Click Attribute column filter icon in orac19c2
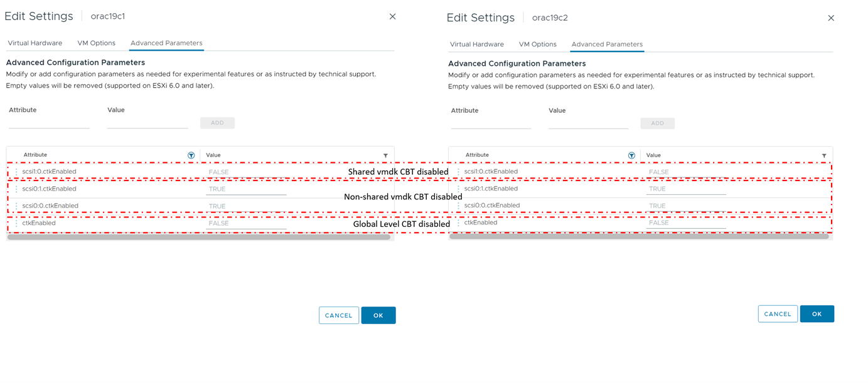Screen dimensions: 868x383 click(632, 155)
